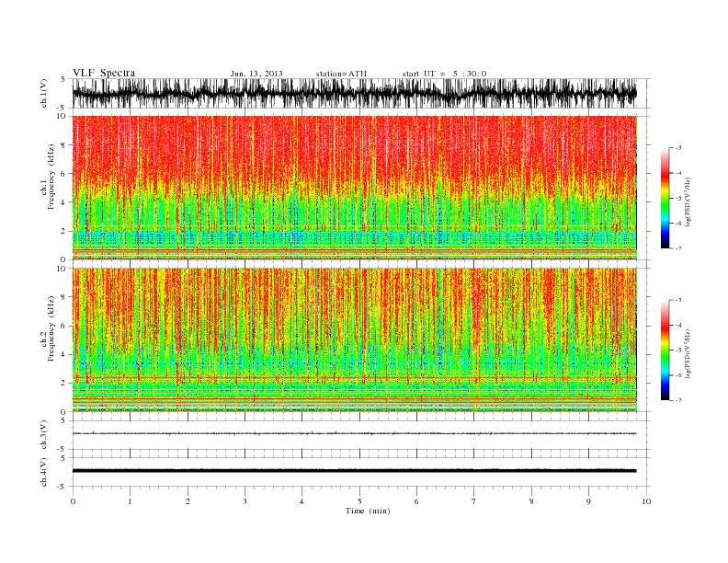This screenshot has height=563, width=728.
Task: Click the ch.2 spectrogram panel
Action: coord(355,339)
